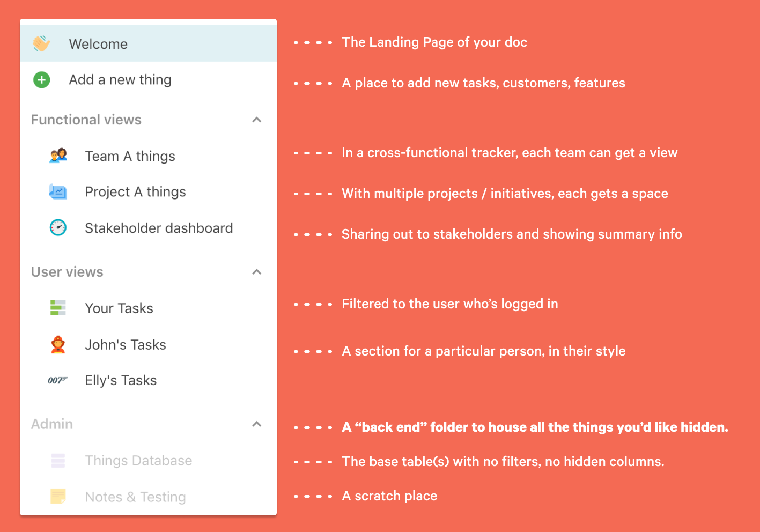Open Stakeholder dashboard page
The width and height of the screenshot is (760, 532).
pyautogui.click(x=159, y=228)
